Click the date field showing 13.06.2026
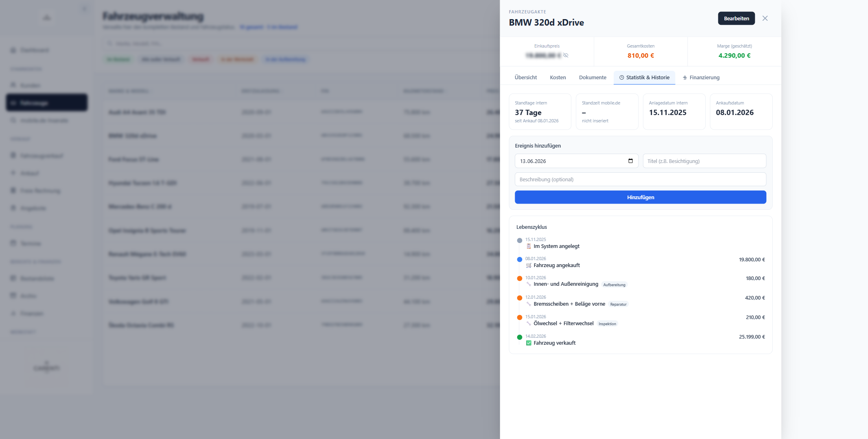The image size is (868, 439). [576, 161]
